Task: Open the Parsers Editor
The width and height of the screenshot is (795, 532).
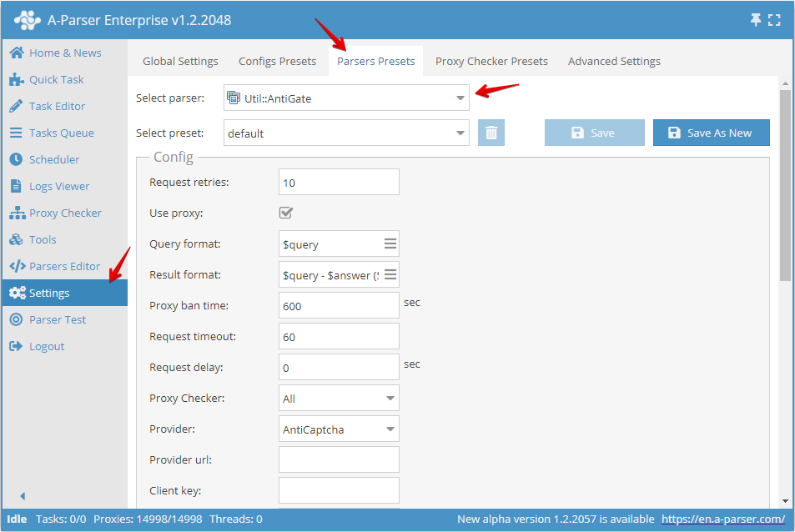Action: point(63,266)
